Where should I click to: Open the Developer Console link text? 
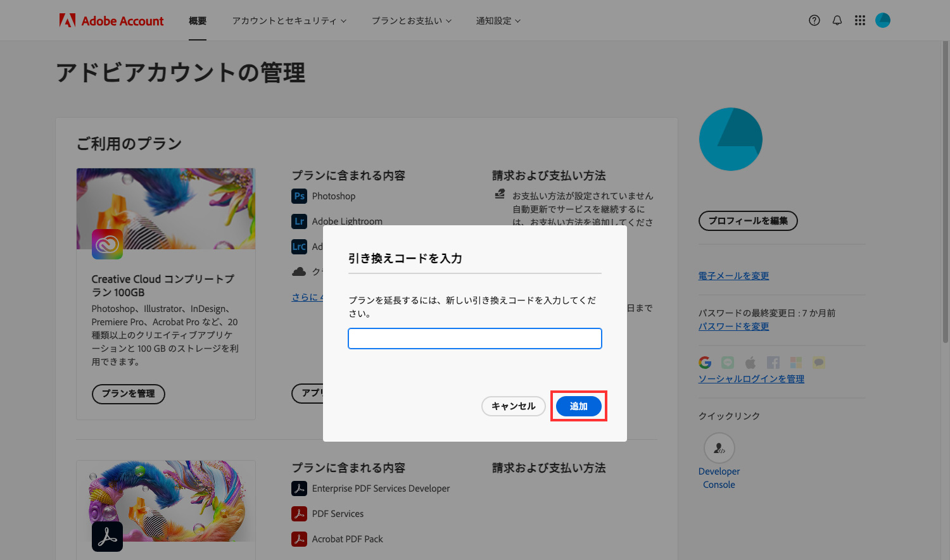click(719, 478)
